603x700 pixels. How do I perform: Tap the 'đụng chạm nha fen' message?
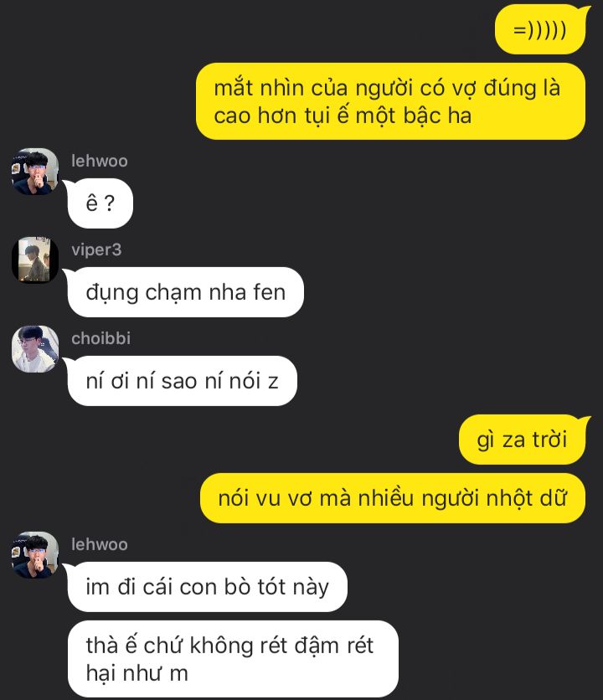point(185,292)
